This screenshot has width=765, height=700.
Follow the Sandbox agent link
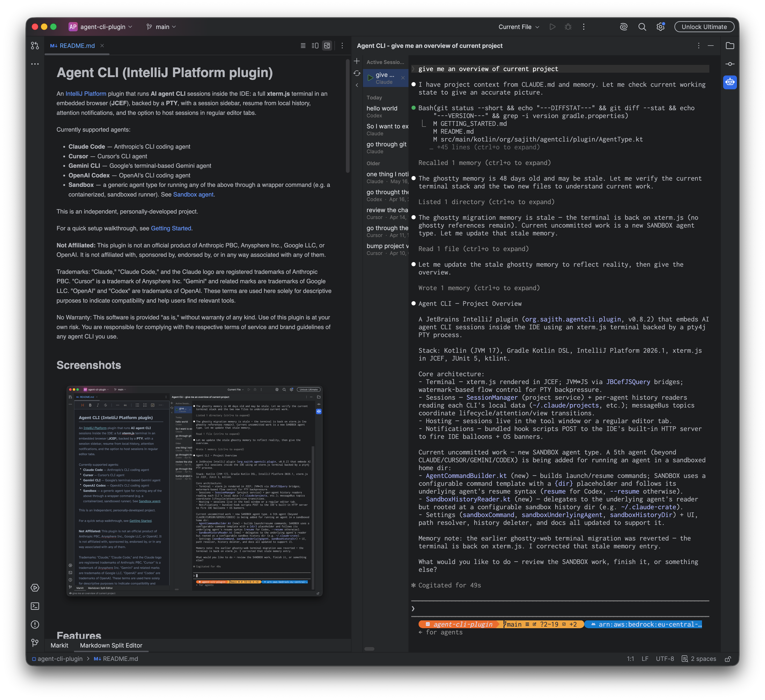pos(193,194)
